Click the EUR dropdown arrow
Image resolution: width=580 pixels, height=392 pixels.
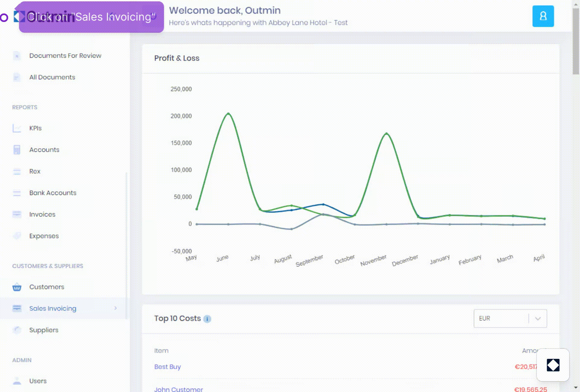538,319
